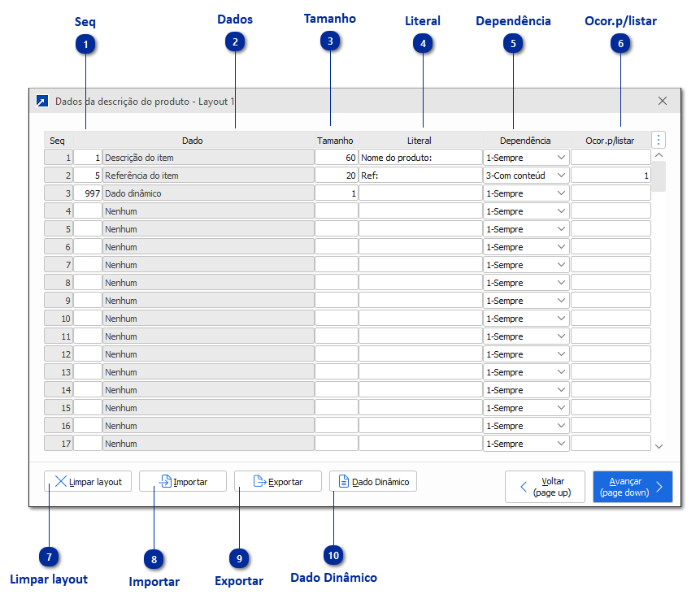
Task: Click the Ocor.p/listar column header
Action: [610, 141]
